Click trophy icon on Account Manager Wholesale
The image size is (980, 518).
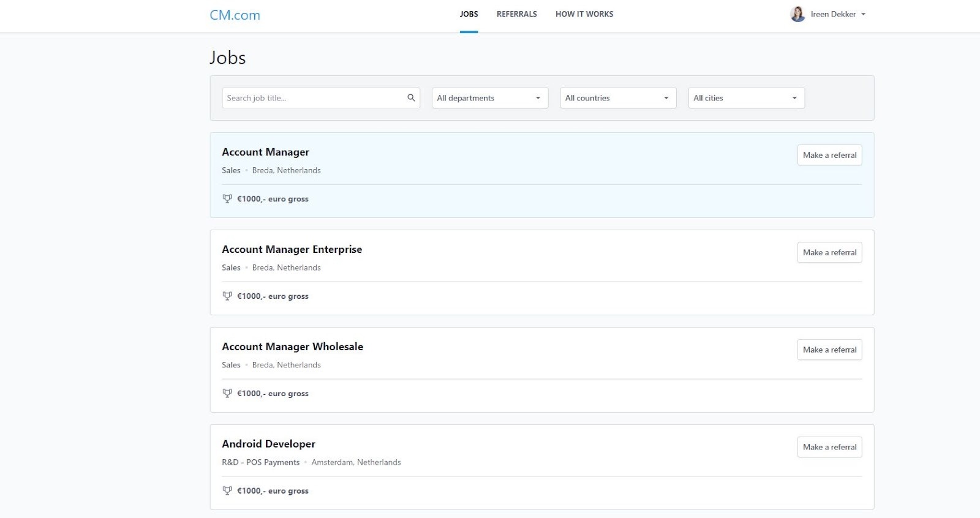tap(227, 393)
